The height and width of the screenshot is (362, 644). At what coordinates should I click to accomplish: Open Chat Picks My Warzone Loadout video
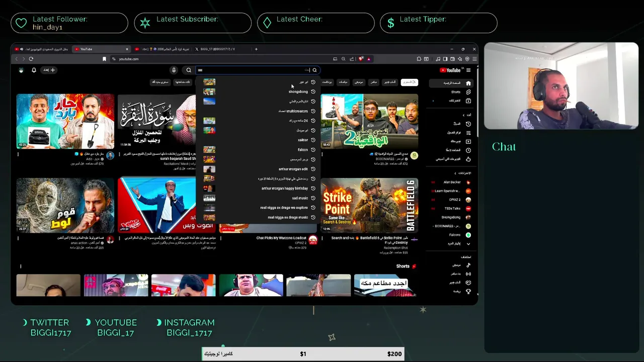[281, 238]
